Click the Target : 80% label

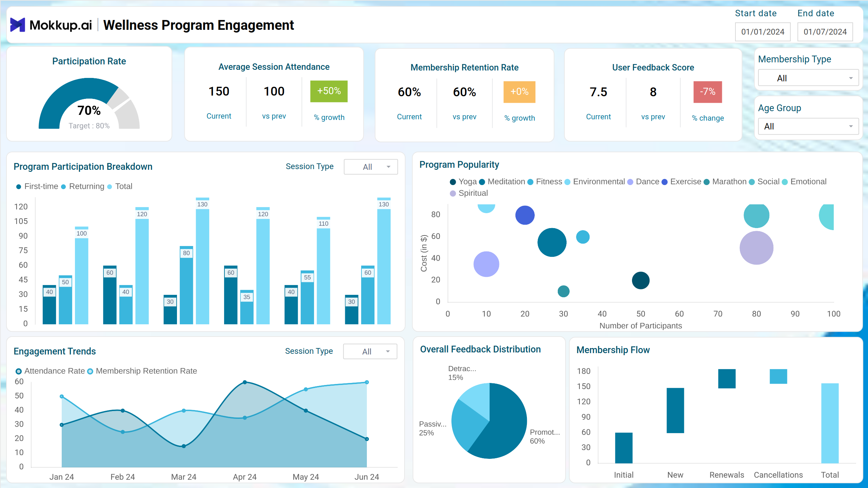pyautogui.click(x=89, y=126)
